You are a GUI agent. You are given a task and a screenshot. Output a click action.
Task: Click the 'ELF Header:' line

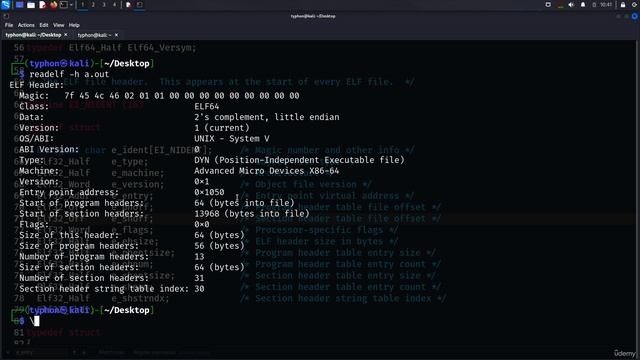(37, 85)
